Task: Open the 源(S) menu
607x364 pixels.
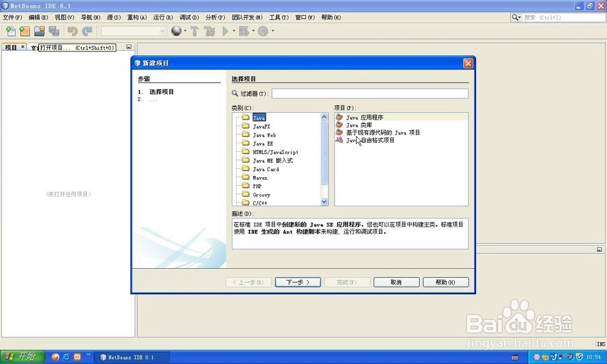Action: pyautogui.click(x=114, y=18)
